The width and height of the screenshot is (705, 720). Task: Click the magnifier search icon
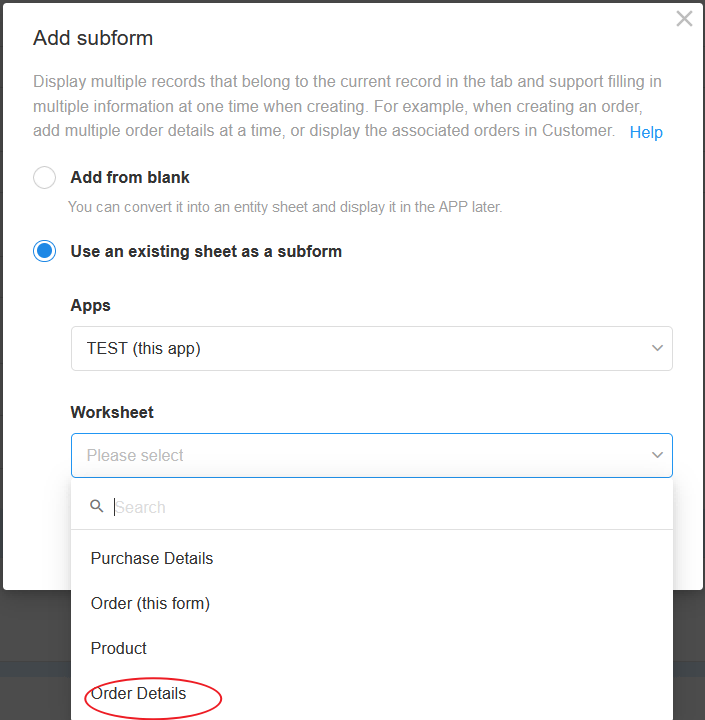coord(96,506)
